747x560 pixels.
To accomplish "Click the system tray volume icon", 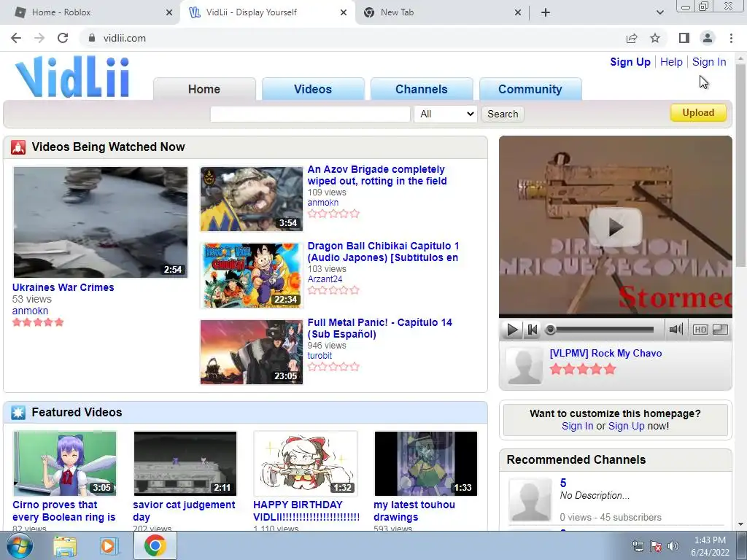I will (x=673, y=546).
